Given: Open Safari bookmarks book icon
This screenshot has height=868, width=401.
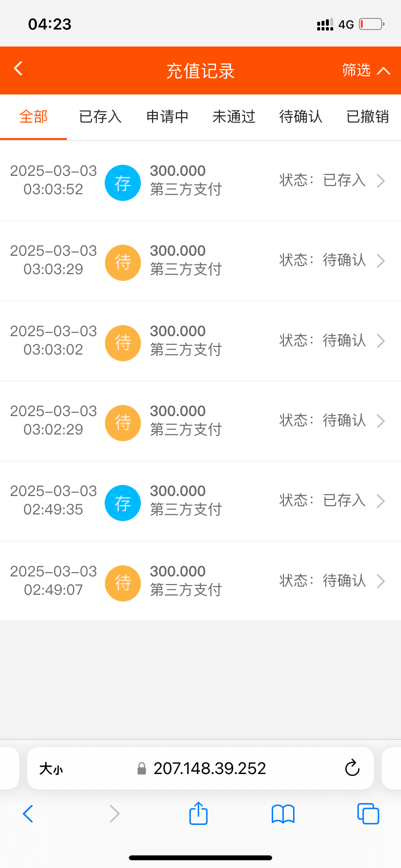Looking at the screenshot, I should (283, 814).
